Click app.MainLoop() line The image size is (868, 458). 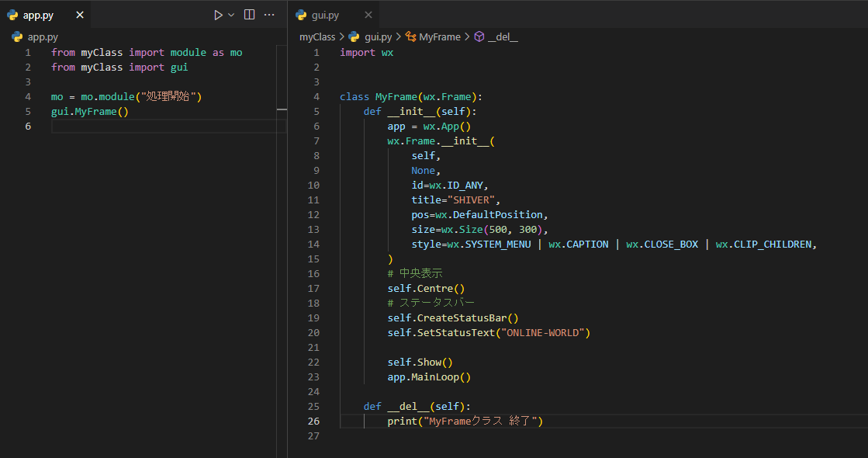tap(429, 377)
